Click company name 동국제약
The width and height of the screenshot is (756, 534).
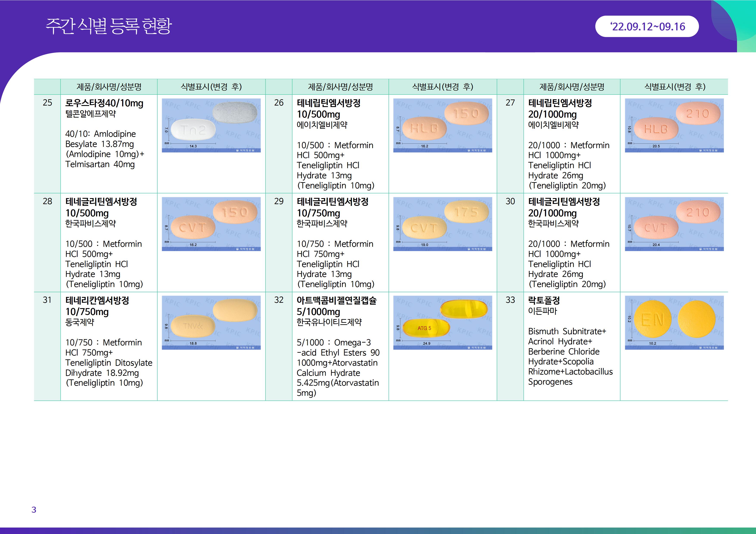point(80,322)
